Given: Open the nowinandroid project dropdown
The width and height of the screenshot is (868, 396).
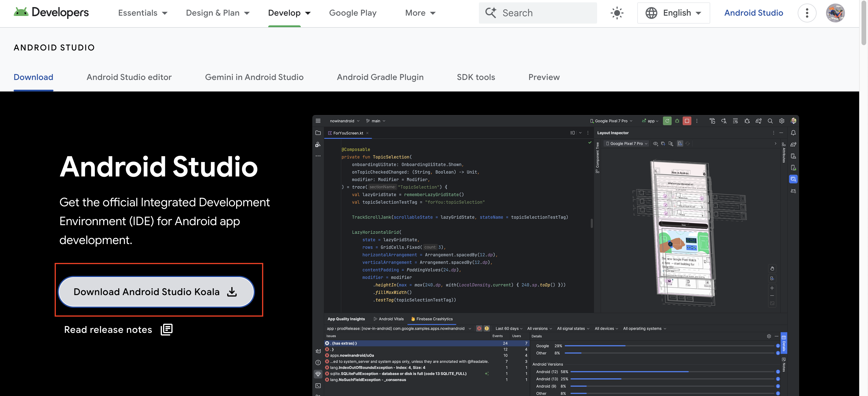Looking at the screenshot, I should (344, 121).
